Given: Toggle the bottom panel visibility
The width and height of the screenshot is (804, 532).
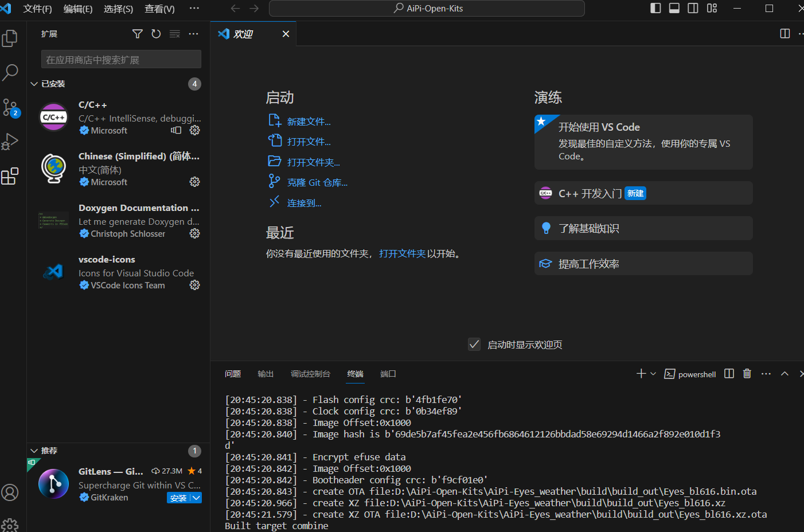Looking at the screenshot, I should click(674, 8).
